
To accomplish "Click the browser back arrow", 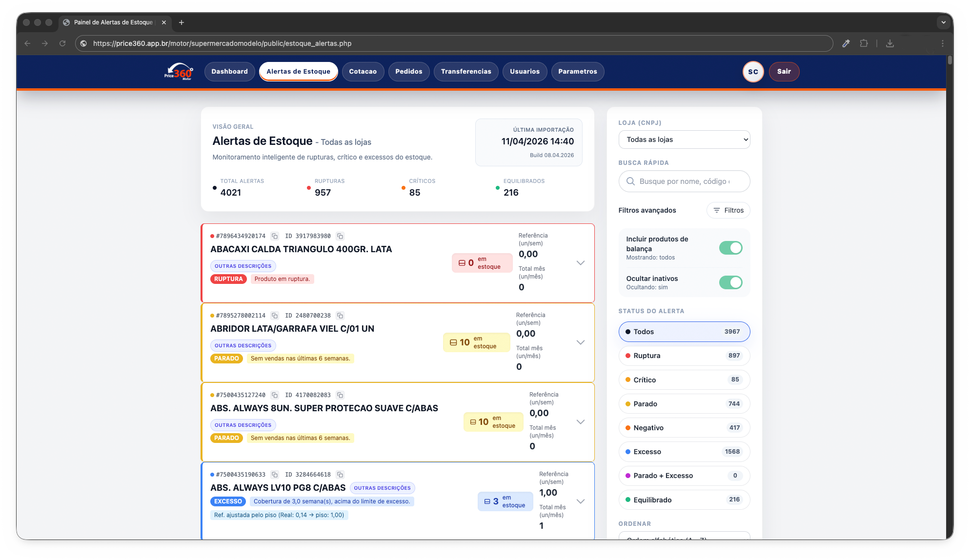I will 27,43.
